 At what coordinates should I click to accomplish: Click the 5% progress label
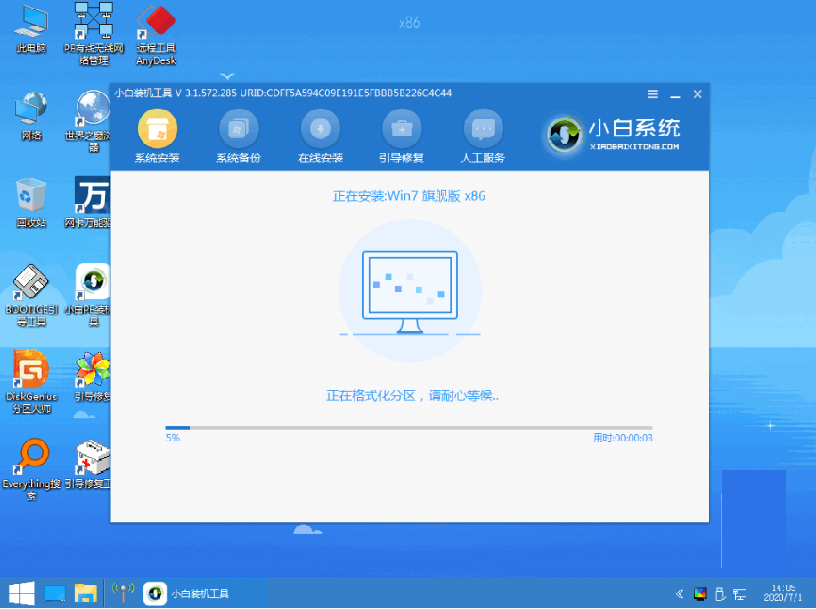pos(173,438)
